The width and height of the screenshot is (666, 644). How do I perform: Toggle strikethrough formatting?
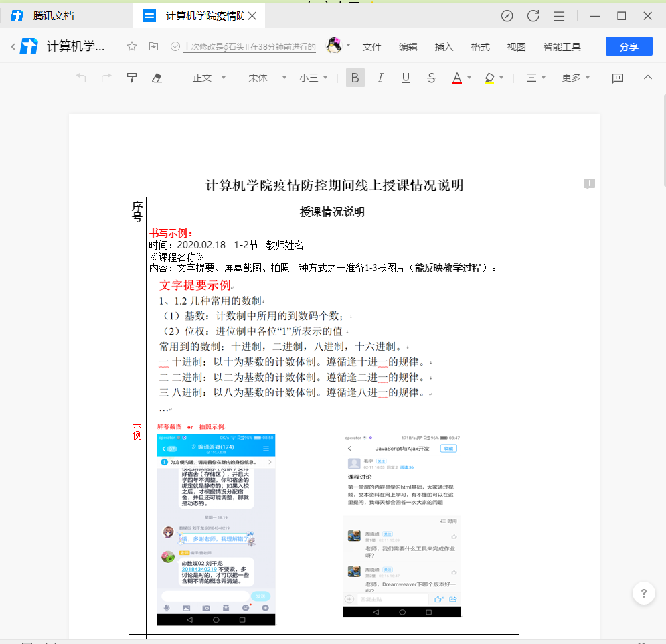click(x=432, y=78)
